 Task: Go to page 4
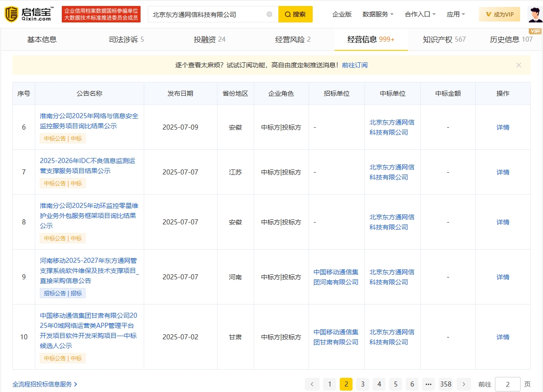(379, 384)
